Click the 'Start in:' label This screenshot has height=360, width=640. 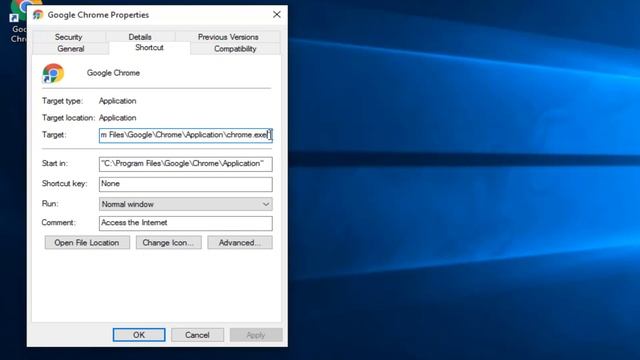click(55, 163)
